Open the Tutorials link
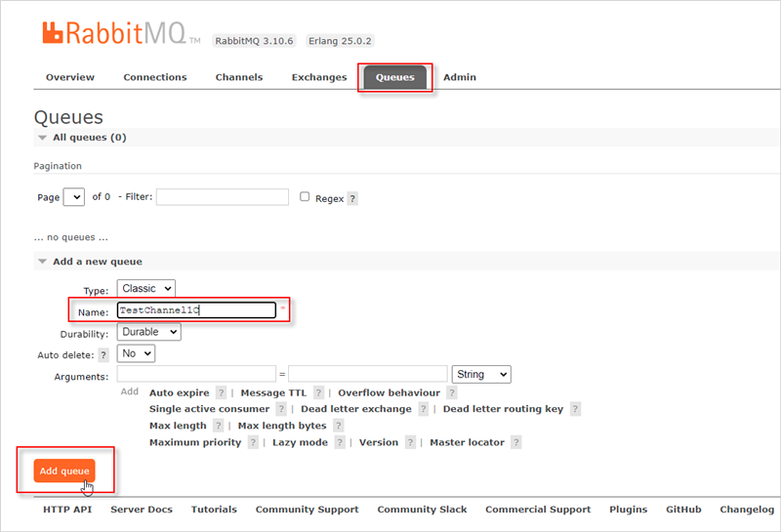This screenshot has height=532, width=781. point(214,510)
